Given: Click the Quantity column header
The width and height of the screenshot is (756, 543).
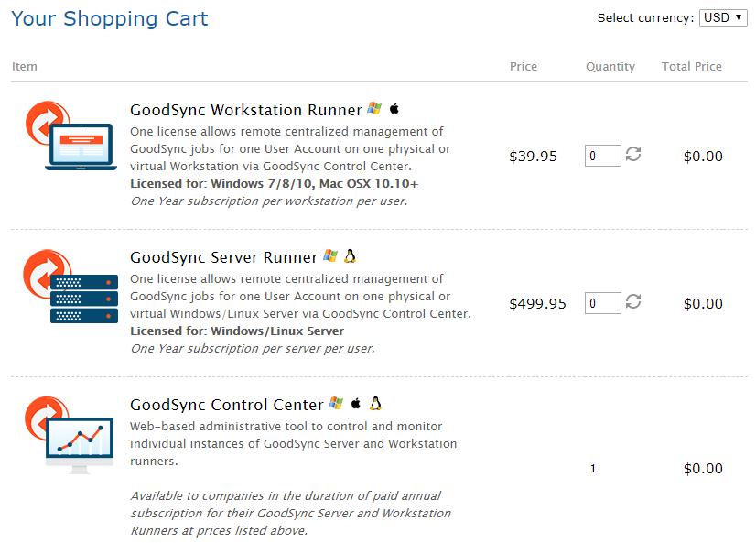Looking at the screenshot, I should pos(610,67).
